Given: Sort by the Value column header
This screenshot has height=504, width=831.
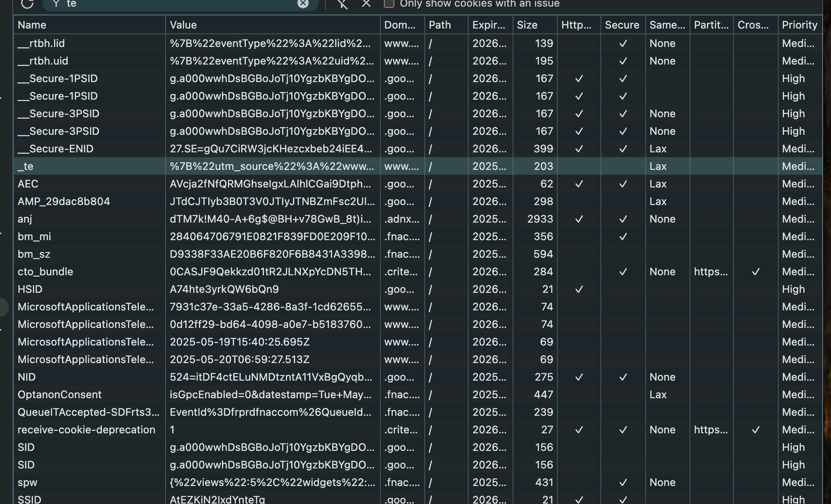Looking at the screenshot, I should pos(183,25).
